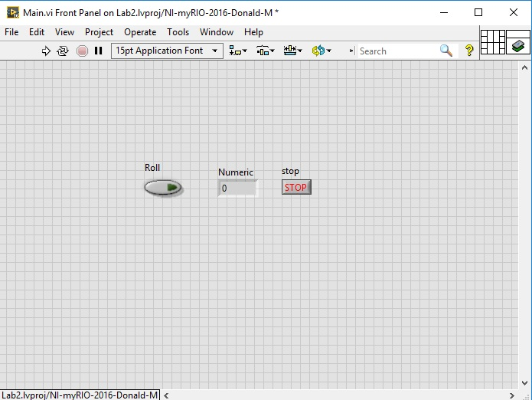Screen dimensions: 532x400
Task: Click the vertical scrollbar up arrow
Action: [x=524, y=67]
